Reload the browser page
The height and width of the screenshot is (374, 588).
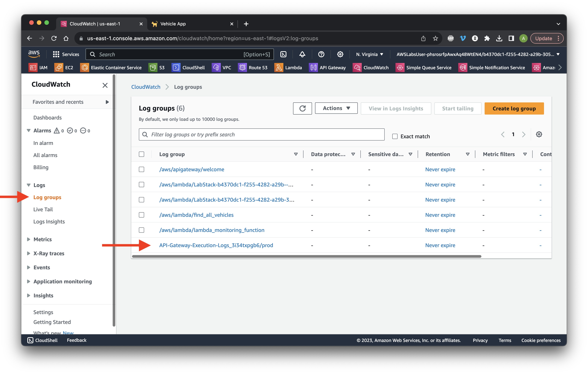[x=54, y=38]
